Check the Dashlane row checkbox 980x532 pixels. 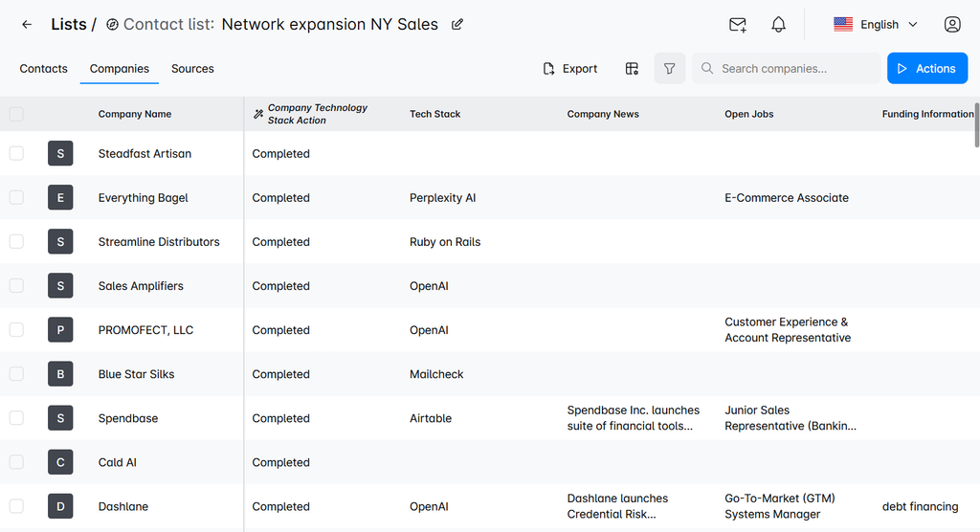pos(16,506)
